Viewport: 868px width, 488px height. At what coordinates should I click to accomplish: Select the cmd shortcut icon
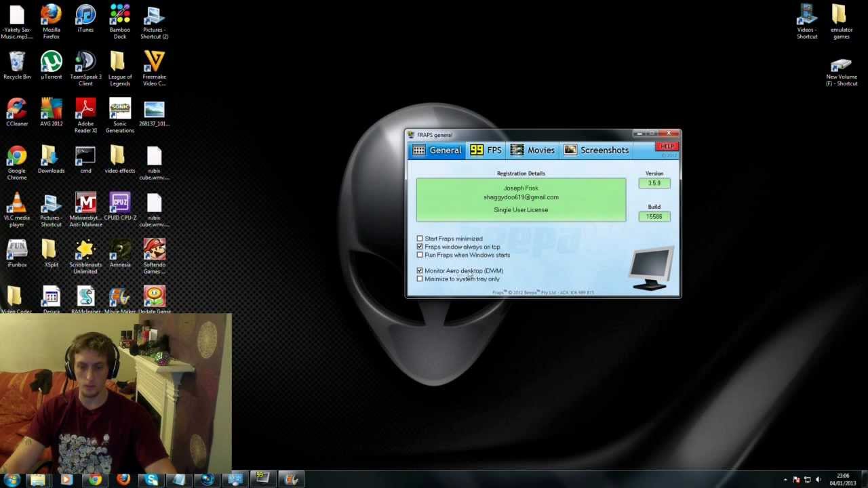coord(85,159)
